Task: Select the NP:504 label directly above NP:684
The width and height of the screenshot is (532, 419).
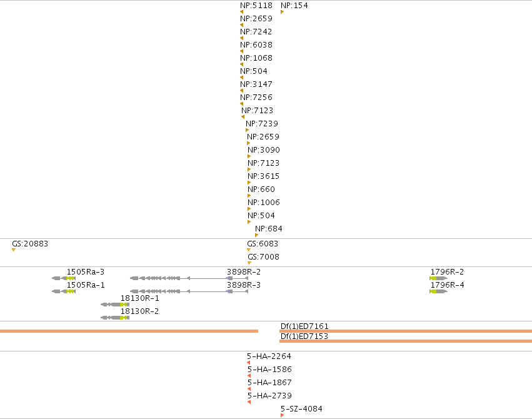Action: point(261,215)
